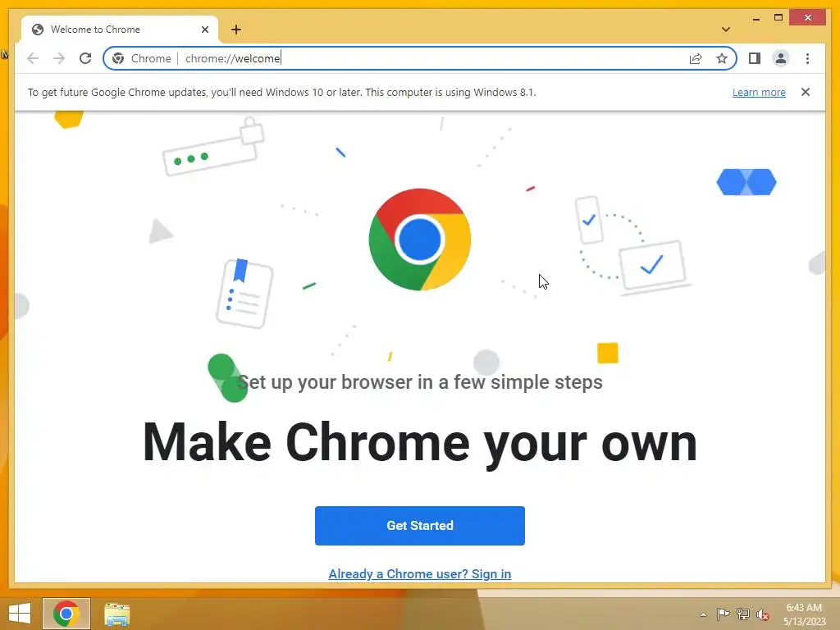The image size is (840, 630).
Task: Click the muted volume tray icon
Action: coord(763,614)
